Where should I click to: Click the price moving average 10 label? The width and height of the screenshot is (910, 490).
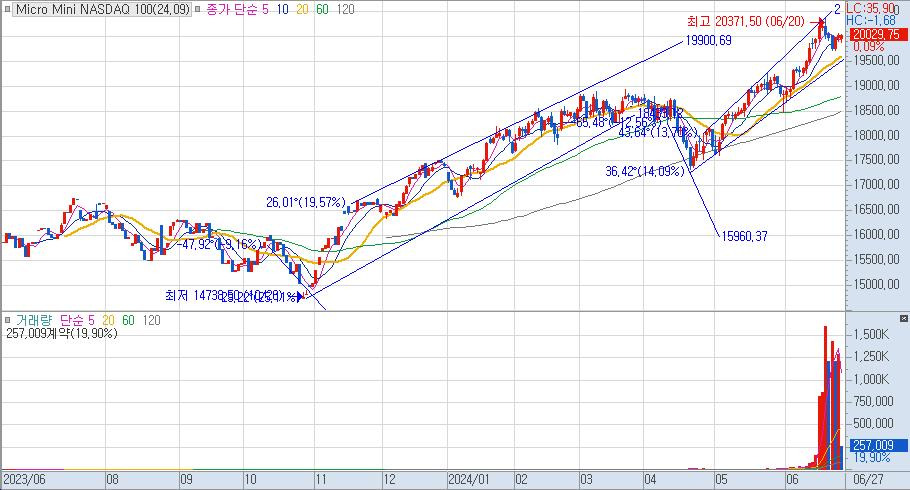[x=283, y=9]
